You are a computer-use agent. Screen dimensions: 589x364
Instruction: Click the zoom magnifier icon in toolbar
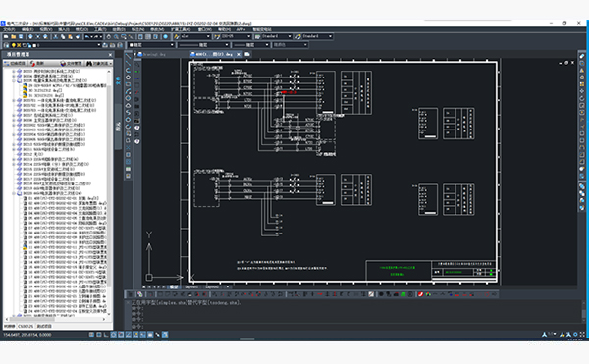116,36
